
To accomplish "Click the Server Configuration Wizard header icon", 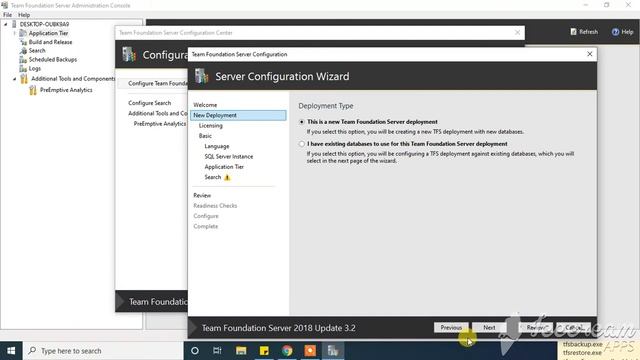I will (x=201, y=76).
